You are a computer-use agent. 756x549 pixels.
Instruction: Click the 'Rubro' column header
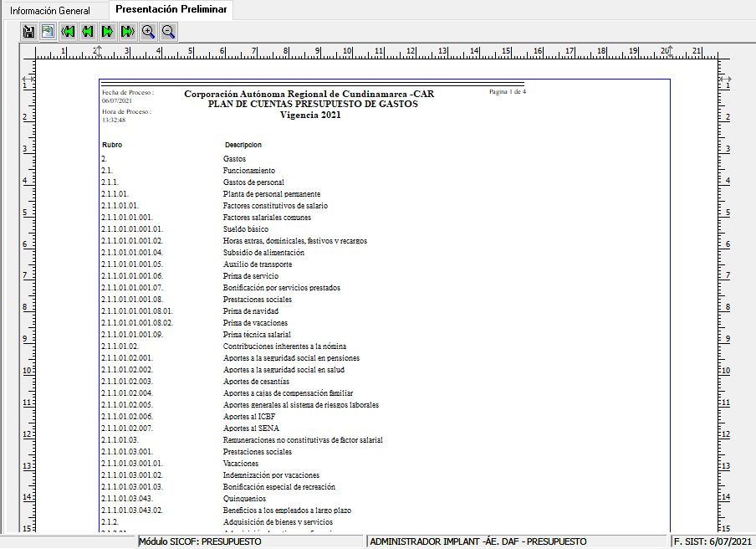112,145
